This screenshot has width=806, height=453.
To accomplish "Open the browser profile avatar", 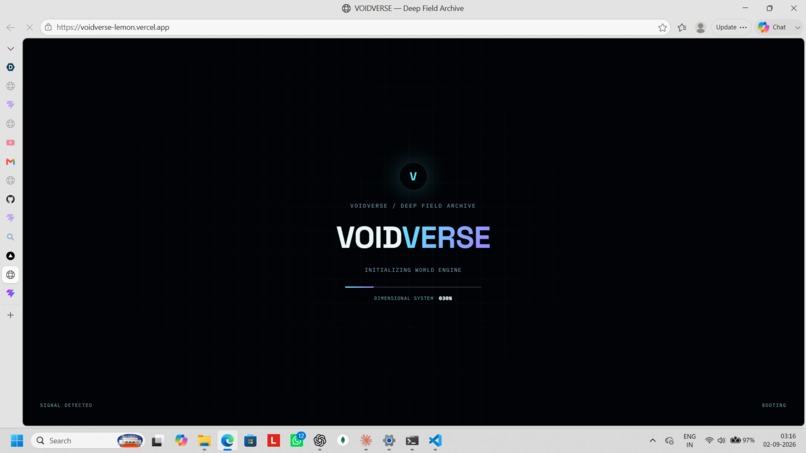I will click(x=700, y=28).
